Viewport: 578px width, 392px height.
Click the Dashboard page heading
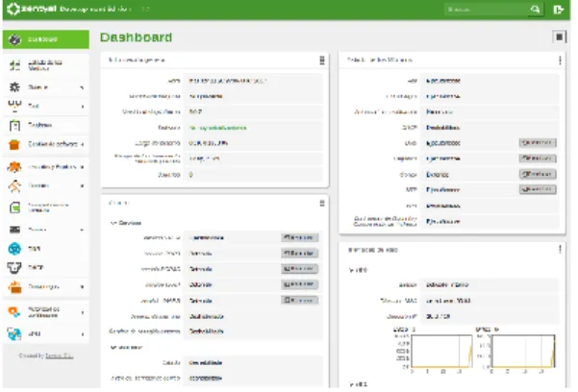click(x=136, y=37)
